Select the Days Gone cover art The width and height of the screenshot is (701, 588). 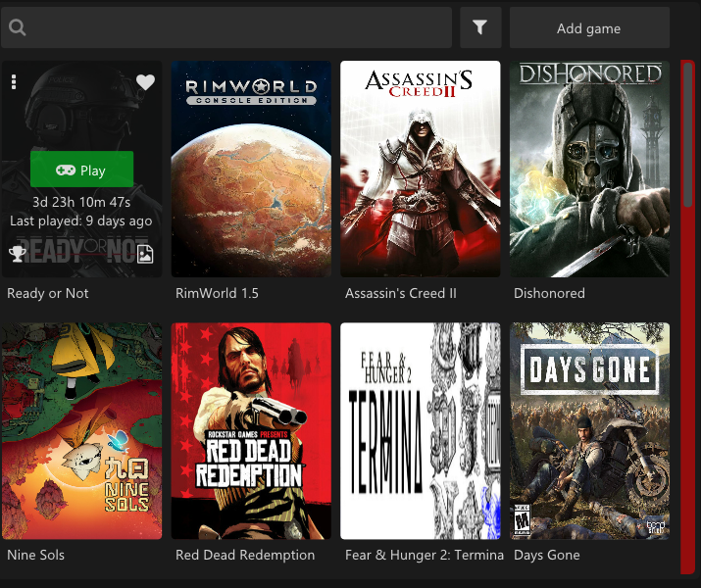(589, 431)
